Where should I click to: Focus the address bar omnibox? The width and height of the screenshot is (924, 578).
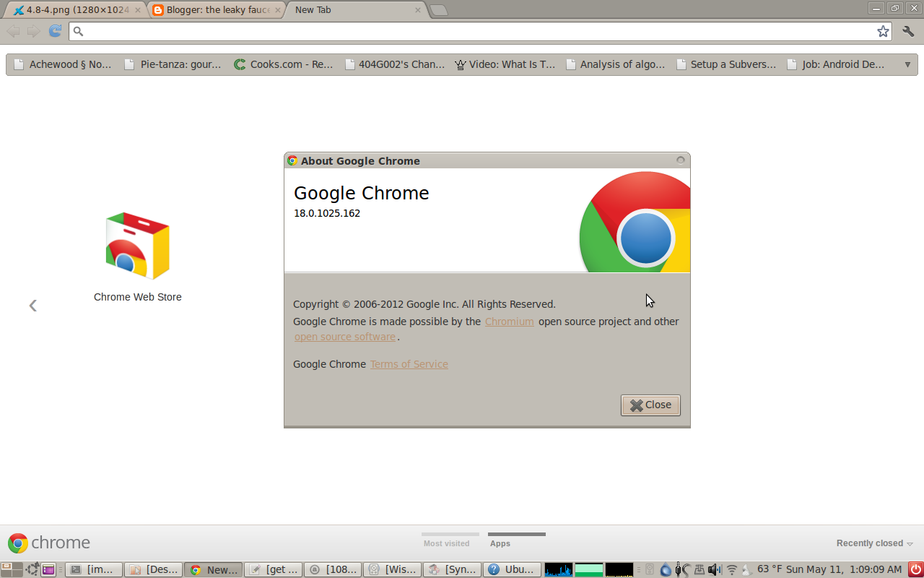pos(480,31)
